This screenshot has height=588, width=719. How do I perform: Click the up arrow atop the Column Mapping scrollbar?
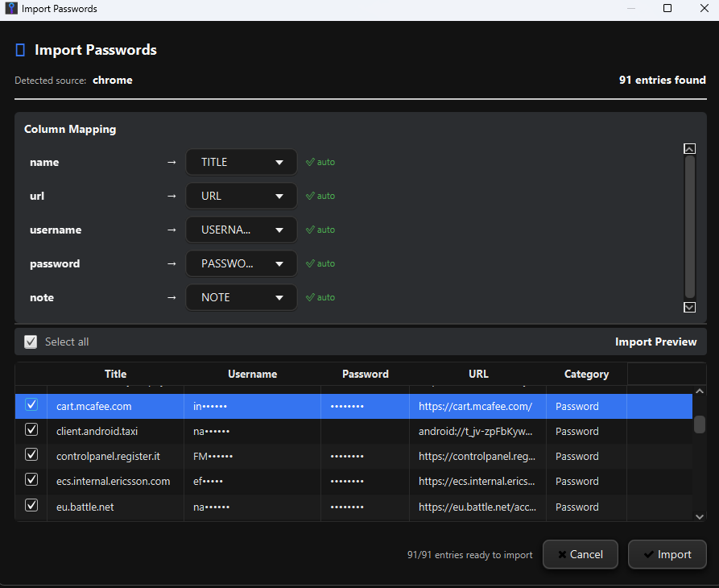coord(689,148)
